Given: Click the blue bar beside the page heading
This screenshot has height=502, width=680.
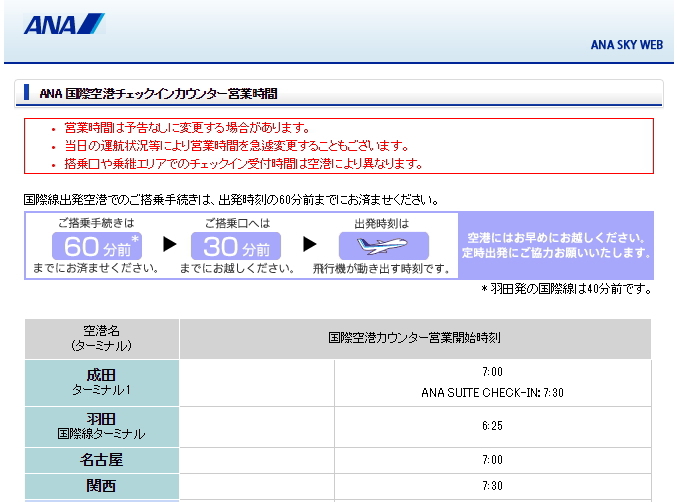Looking at the screenshot, I should tap(28, 94).
